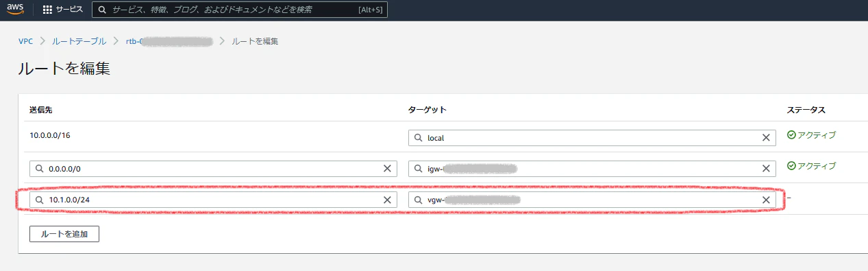This screenshot has width=868, height=271.
Task: Clear the vgw- target field
Action: 766,200
